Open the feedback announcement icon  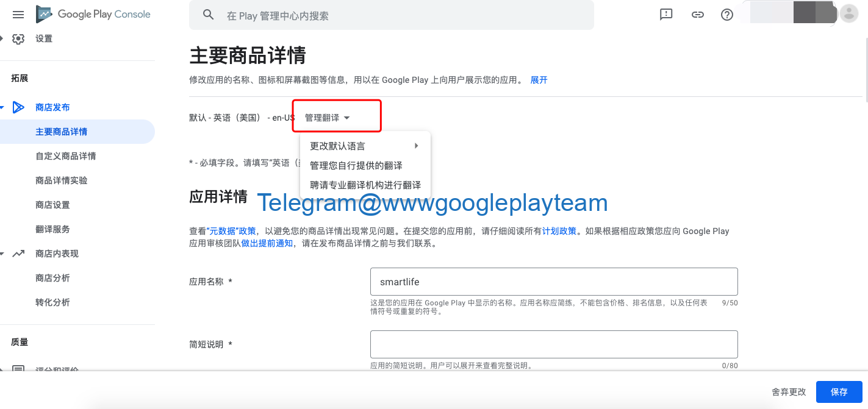point(666,15)
